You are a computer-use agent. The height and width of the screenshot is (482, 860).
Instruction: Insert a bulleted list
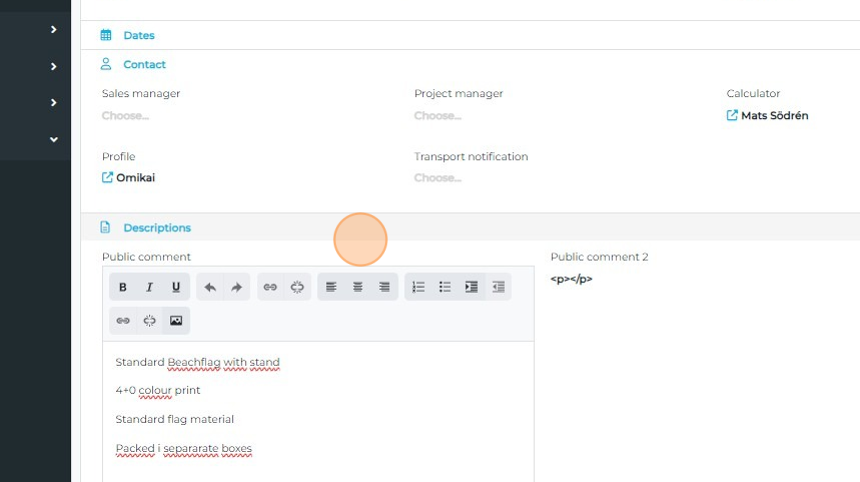coord(445,287)
